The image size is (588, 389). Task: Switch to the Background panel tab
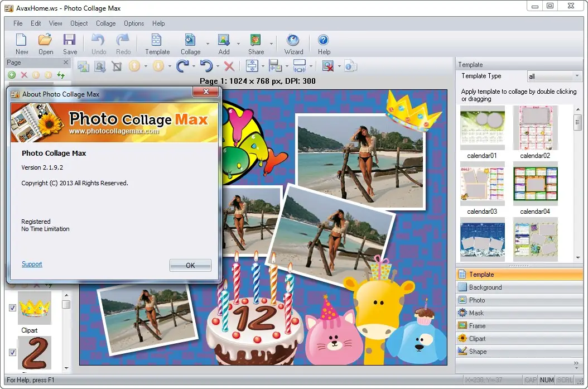click(x=519, y=287)
